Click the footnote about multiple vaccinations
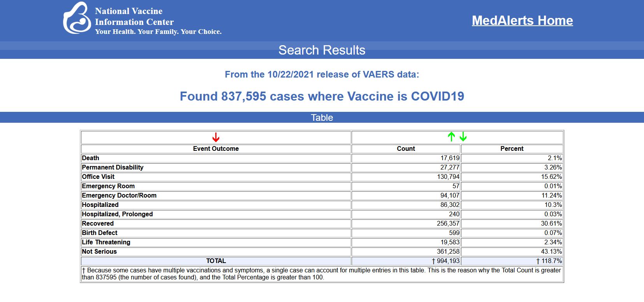The height and width of the screenshot is (302, 644). pyautogui.click(x=322, y=274)
